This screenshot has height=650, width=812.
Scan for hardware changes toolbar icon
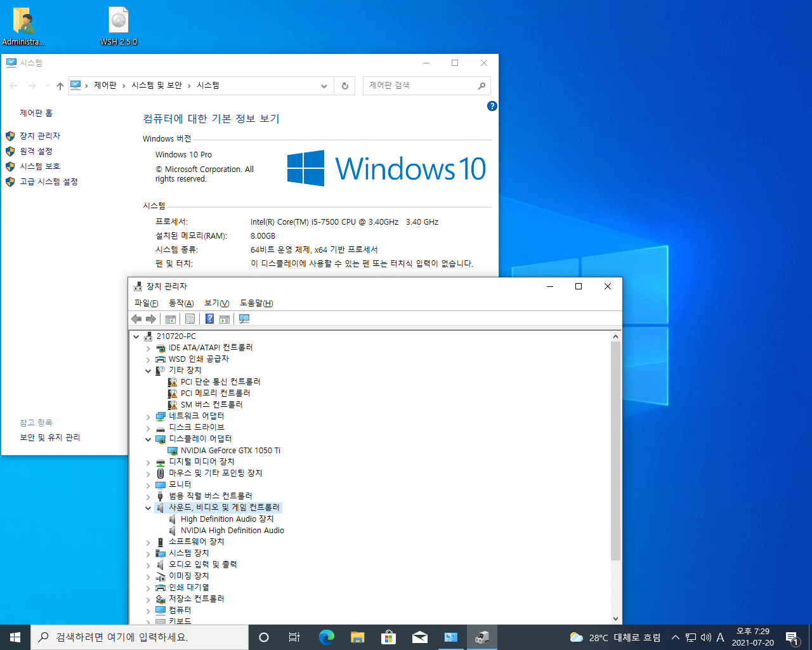click(x=244, y=319)
